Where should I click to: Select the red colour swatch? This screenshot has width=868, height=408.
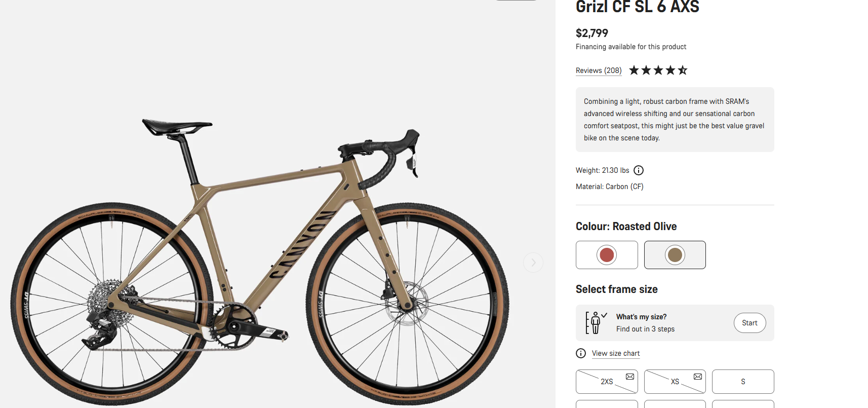607,255
